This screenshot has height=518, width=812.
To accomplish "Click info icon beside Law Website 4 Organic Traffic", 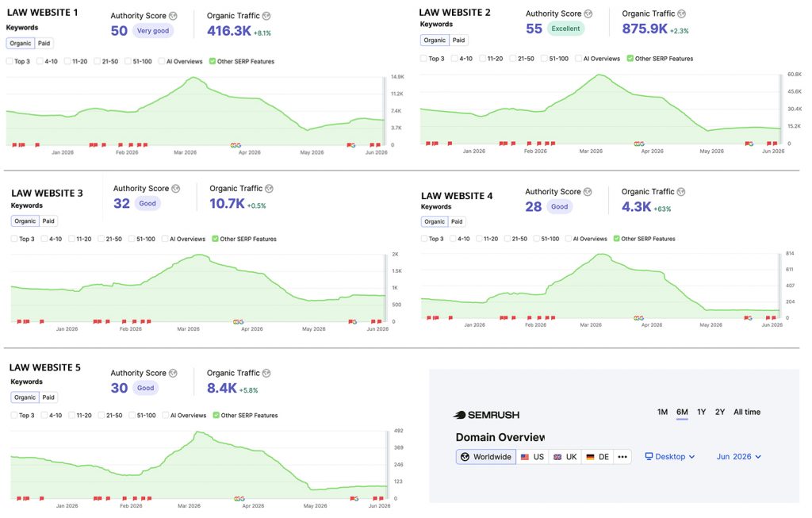I will click(x=681, y=192).
